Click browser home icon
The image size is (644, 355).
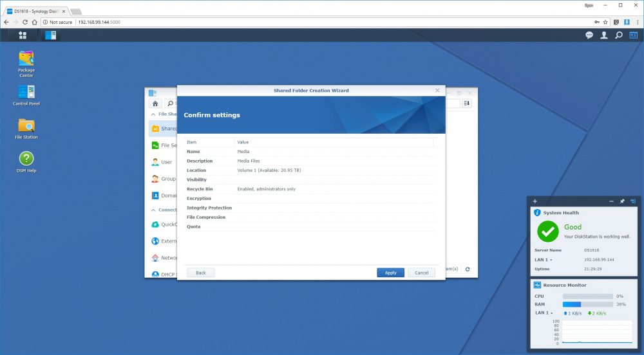click(x=35, y=22)
